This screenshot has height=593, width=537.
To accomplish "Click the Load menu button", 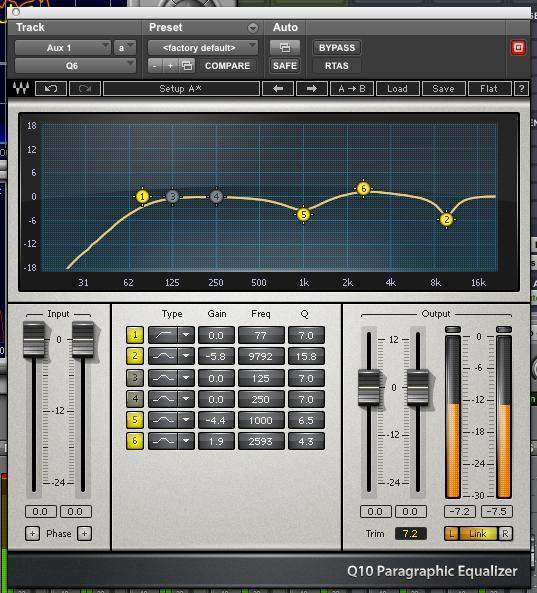I will point(397,89).
